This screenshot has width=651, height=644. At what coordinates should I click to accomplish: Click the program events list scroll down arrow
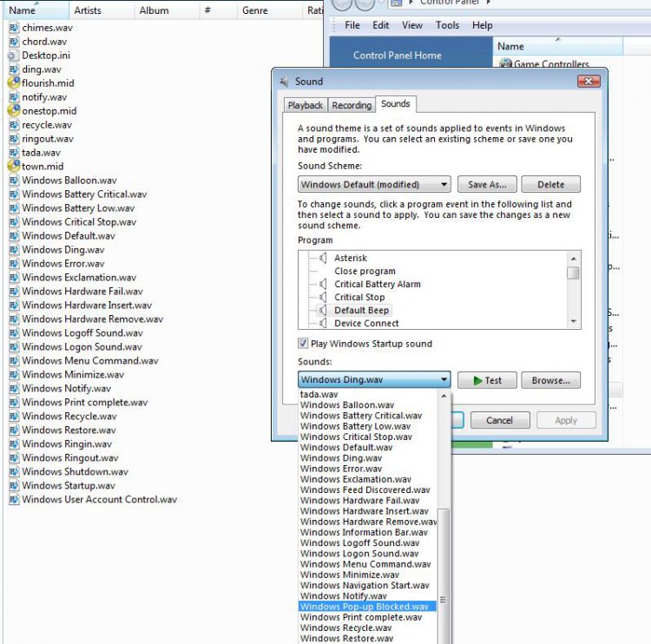tap(574, 321)
